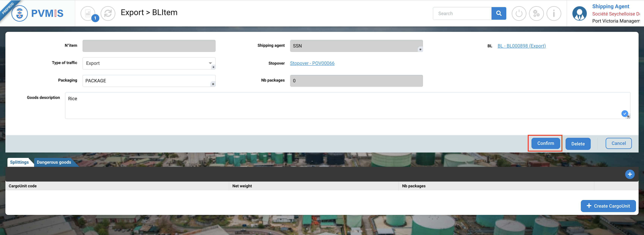The height and width of the screenshot is (235, 644).
Task: Click the info circle icon
Action: 554,13
